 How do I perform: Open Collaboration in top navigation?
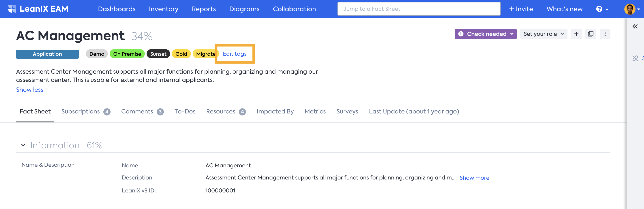tap(294, 9)
